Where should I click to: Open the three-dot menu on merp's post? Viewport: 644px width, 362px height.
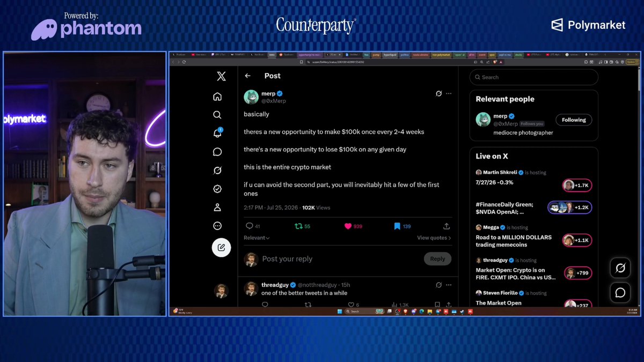pos(449,93)
